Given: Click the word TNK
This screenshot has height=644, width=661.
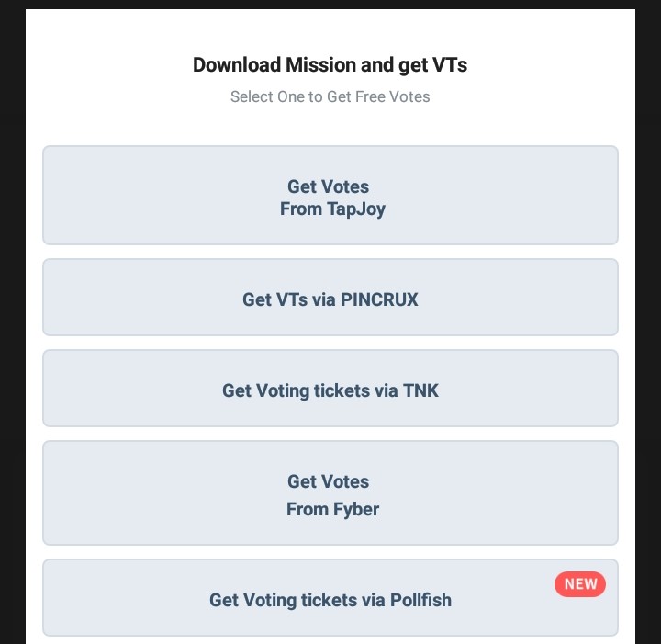Looking at the screenshot, I should click(x=420, y=391).
